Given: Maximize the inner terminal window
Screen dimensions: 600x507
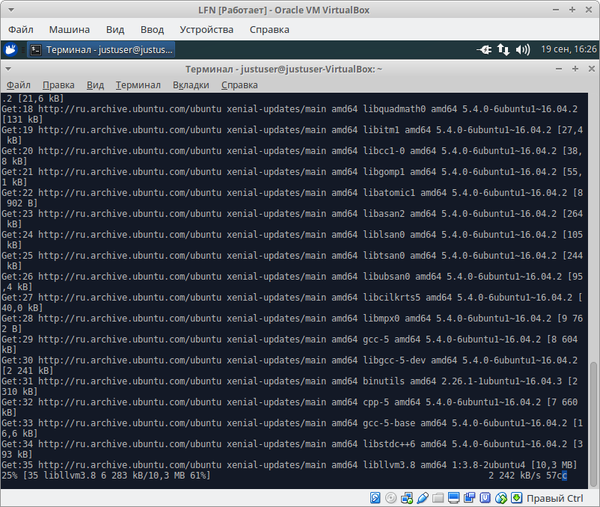Looking at the screenshot, I should [575, 68].
